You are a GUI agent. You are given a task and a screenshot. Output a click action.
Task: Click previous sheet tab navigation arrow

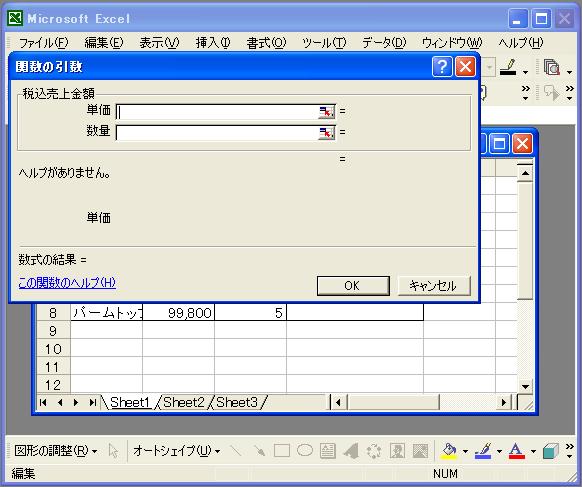click(60, 402)
